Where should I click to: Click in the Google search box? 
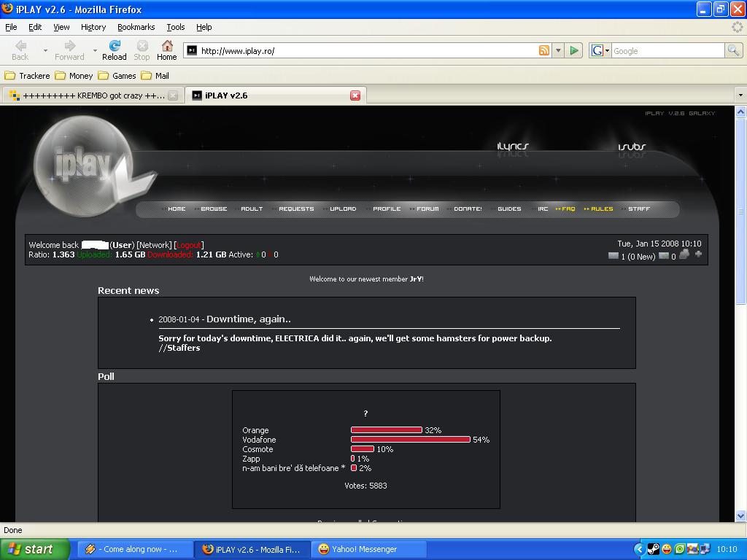coord(668,50)
